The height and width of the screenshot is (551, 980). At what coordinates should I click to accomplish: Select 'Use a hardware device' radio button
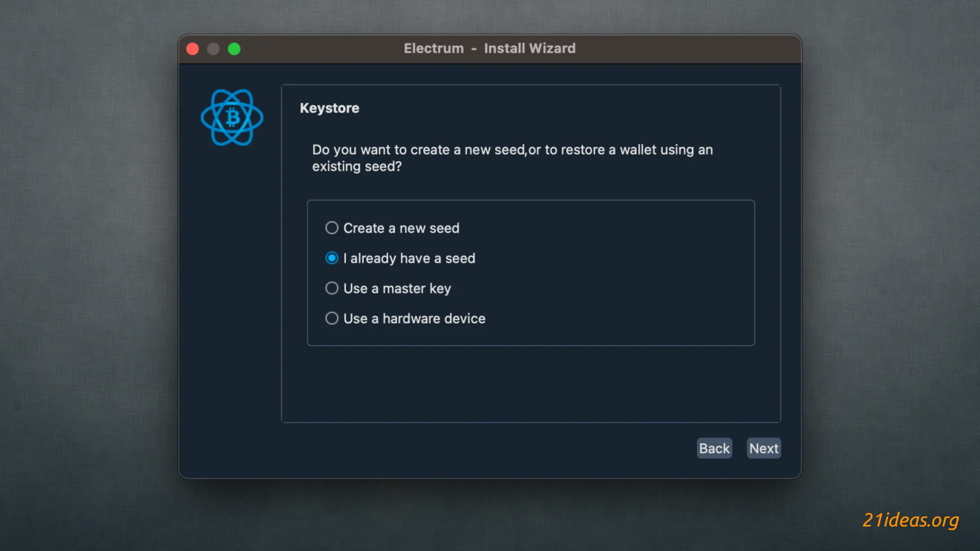point(331,318)
